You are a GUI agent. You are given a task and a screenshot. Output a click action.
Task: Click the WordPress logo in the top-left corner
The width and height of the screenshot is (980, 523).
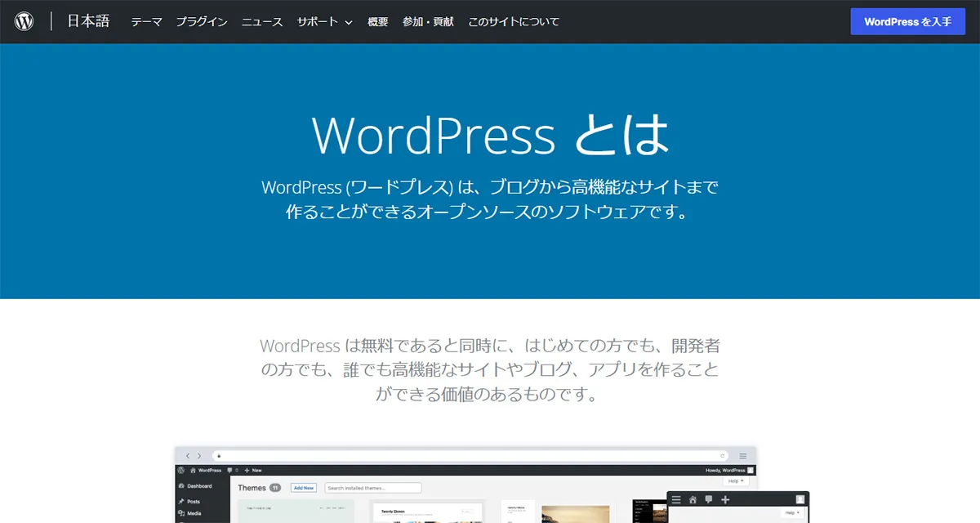point(24,21)
